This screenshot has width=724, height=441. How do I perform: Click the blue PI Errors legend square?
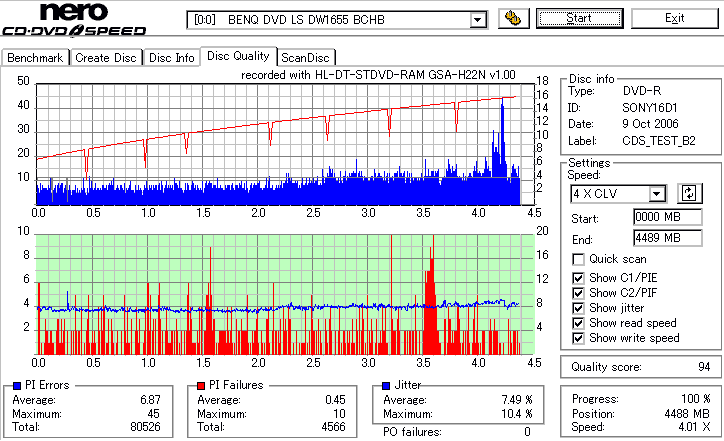(x=17, y=385)
